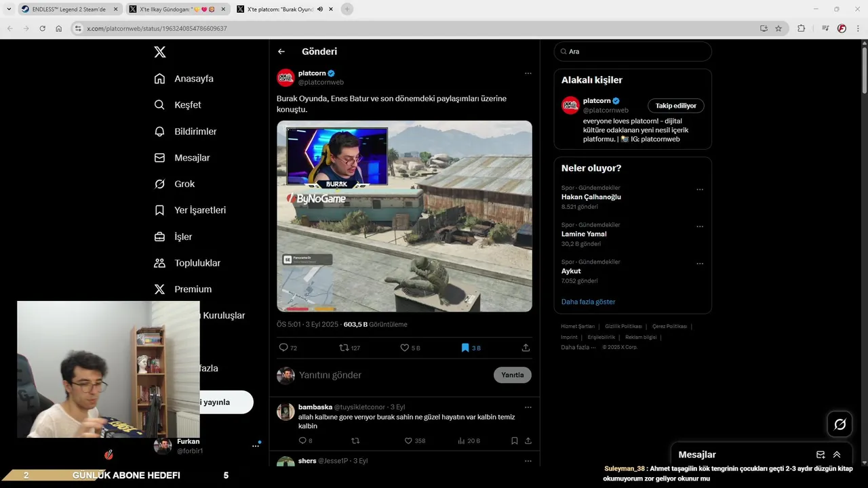Image resolution: width=868 pixels, height=488 pixels.
Task: Open platcorn in Alakalı kişiler
Action: [597, 101]
